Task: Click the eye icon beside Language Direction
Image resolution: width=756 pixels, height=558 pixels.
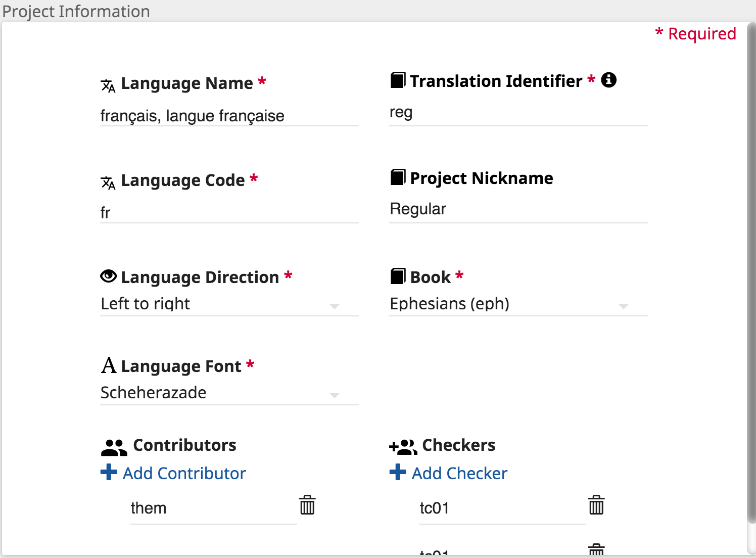Action: coord(108,275)
